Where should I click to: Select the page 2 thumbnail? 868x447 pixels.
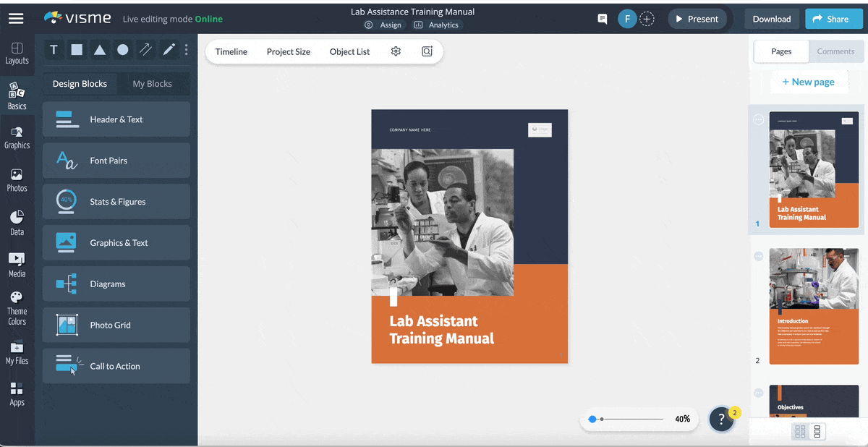point(814,305)
